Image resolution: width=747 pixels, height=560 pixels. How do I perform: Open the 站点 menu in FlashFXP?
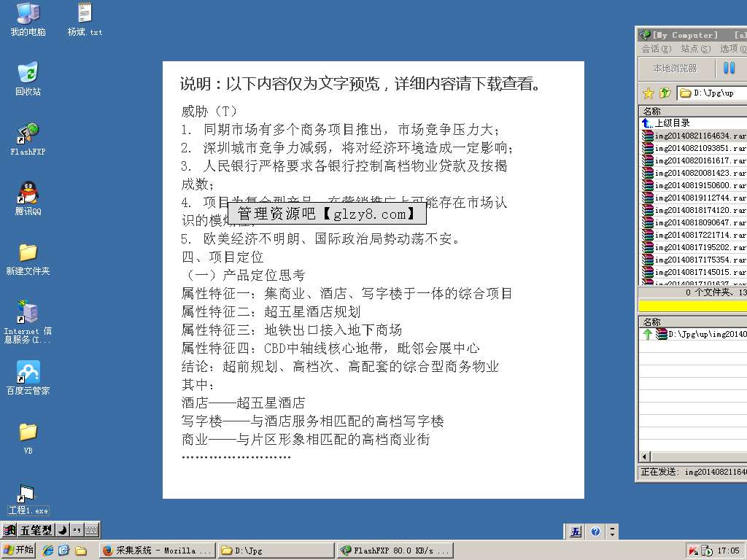(695, 49)
